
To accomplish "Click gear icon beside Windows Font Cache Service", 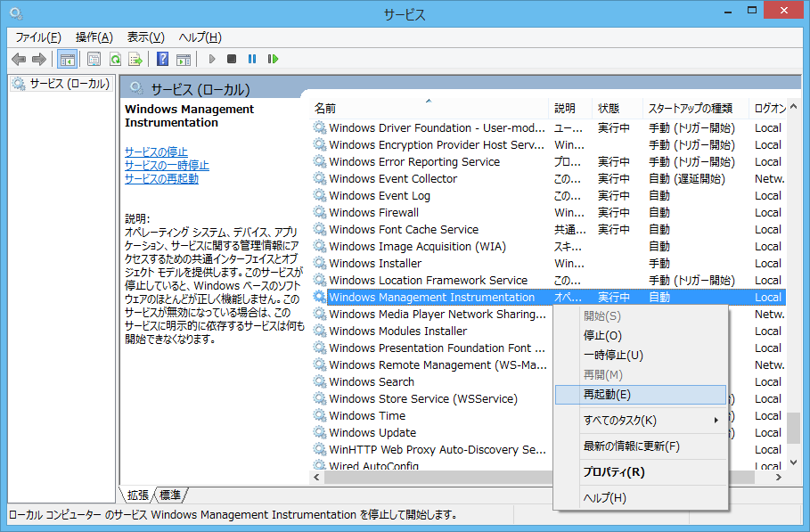I will (320, 229).
